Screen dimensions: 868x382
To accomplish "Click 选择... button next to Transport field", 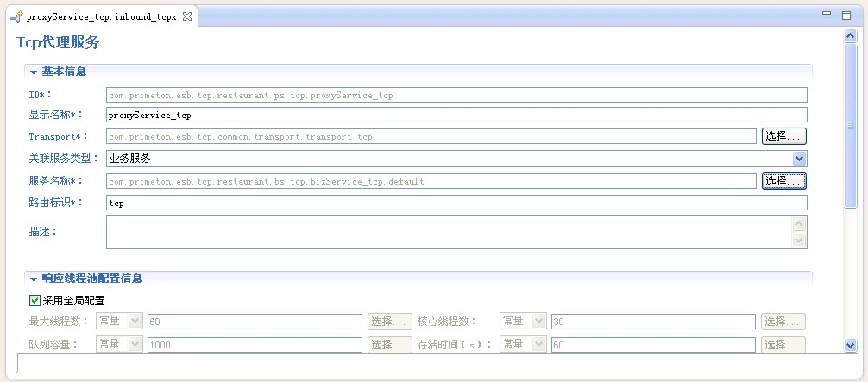I will (783, 136).
